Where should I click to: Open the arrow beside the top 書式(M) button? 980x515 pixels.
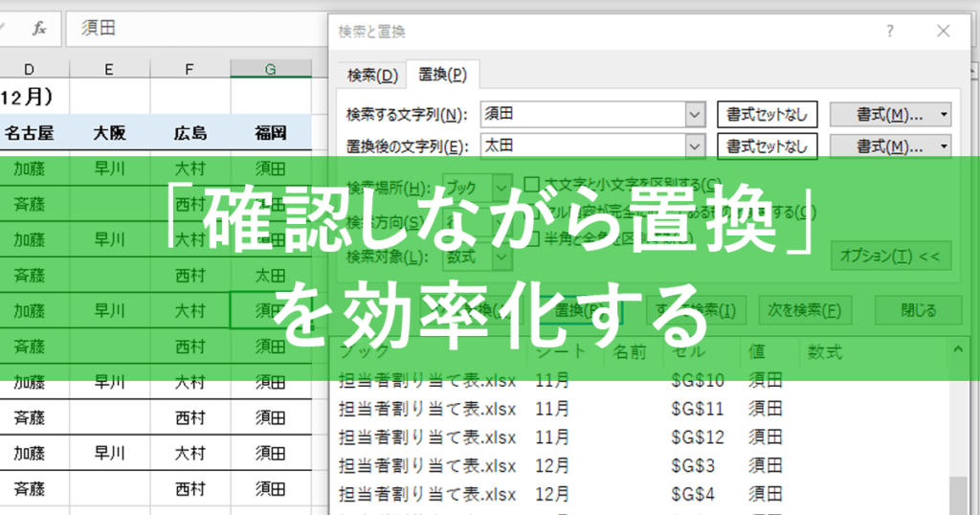pyautogui.click(x=944, y=114)
